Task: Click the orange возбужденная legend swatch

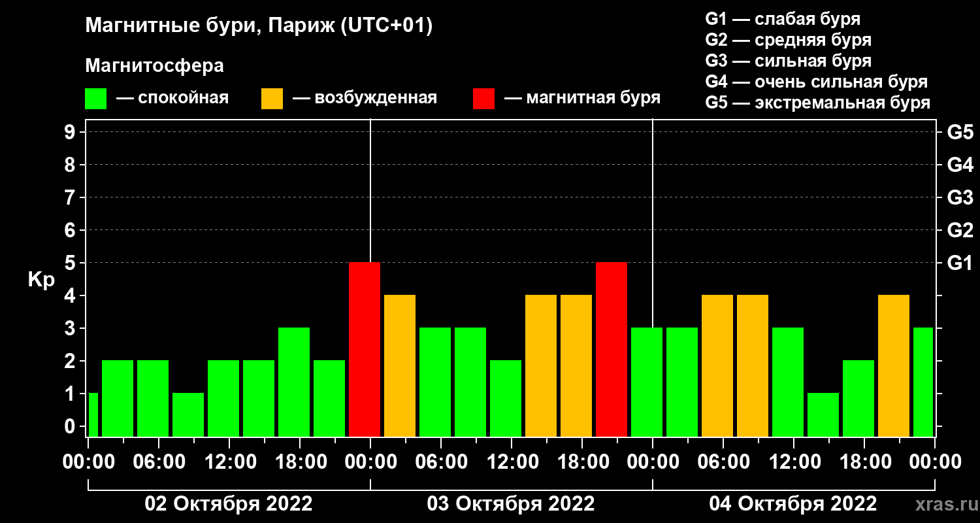Action: coord(272,99)
